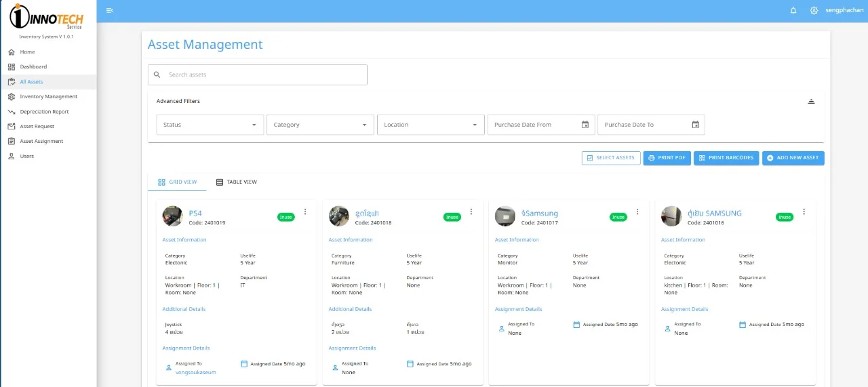The height and width of the screenshot is (387, 868).
Task: Open ຈໍSamsung card three-dot menu
Action: (x=637, y=211)
